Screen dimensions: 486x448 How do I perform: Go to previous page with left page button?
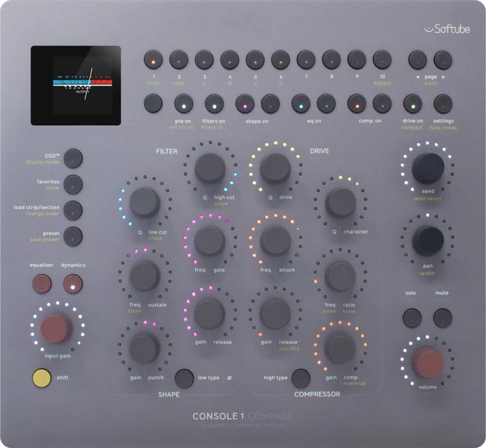418,60
